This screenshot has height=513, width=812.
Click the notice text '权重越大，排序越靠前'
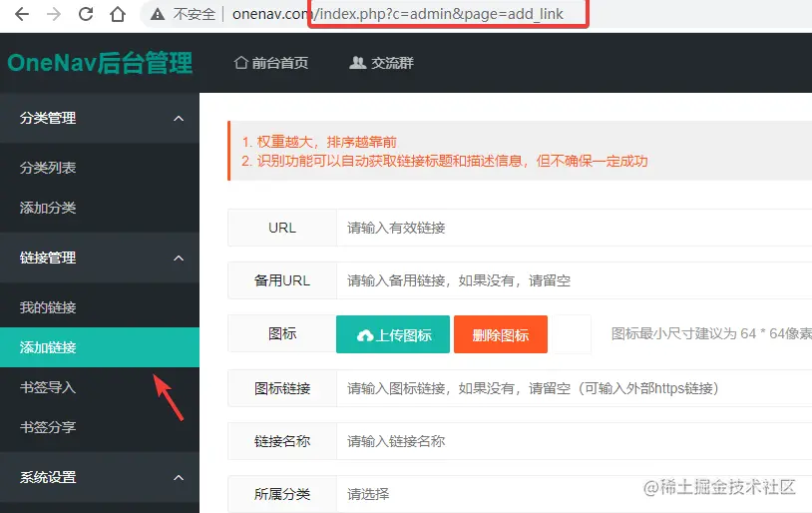pos(327,142)
